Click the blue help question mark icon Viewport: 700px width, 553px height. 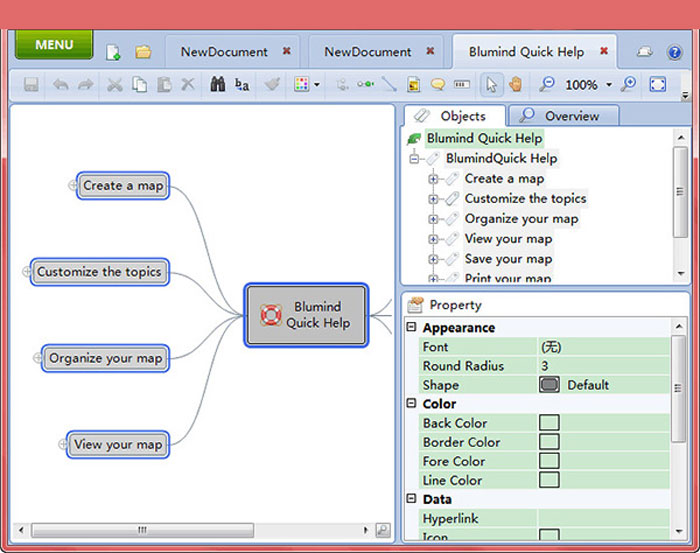pyautogui.click(x=675, y=52)
